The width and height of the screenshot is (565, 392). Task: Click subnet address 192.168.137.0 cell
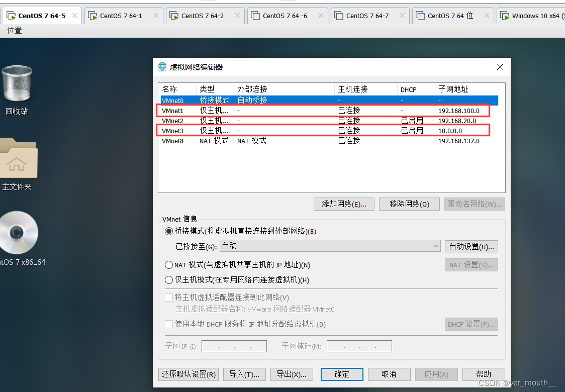tap(459, 141)
